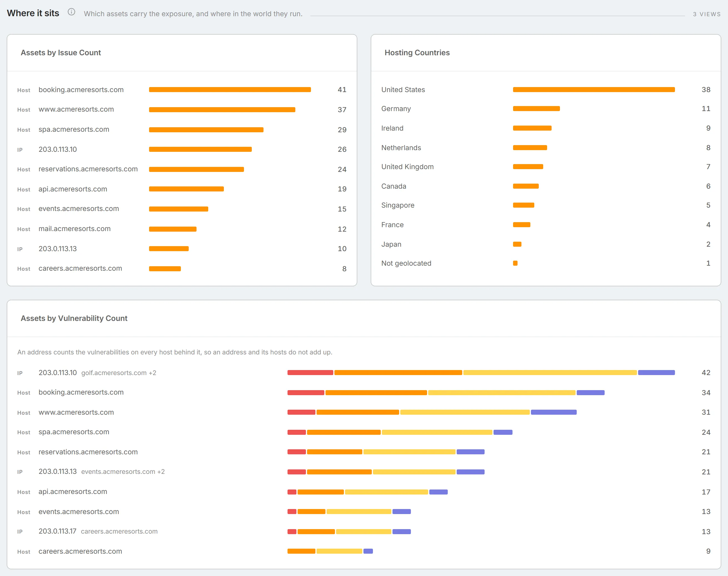Click the United States orange bar

coord(594,90)
